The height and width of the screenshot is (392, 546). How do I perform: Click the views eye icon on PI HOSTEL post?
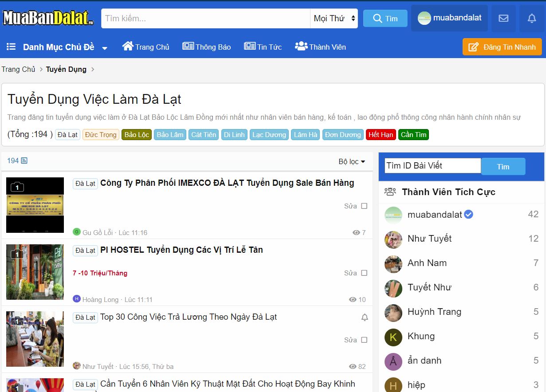pyautogui.click(x=353, y=299)
